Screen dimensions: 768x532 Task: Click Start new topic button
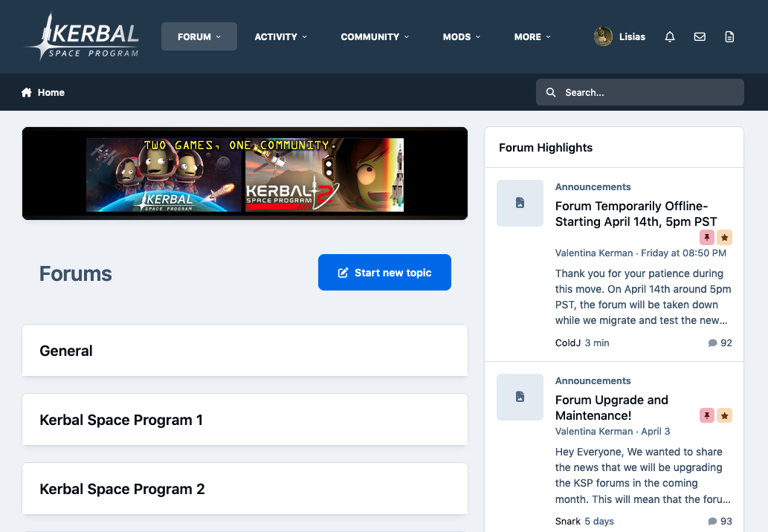click(x=384, y=272)
